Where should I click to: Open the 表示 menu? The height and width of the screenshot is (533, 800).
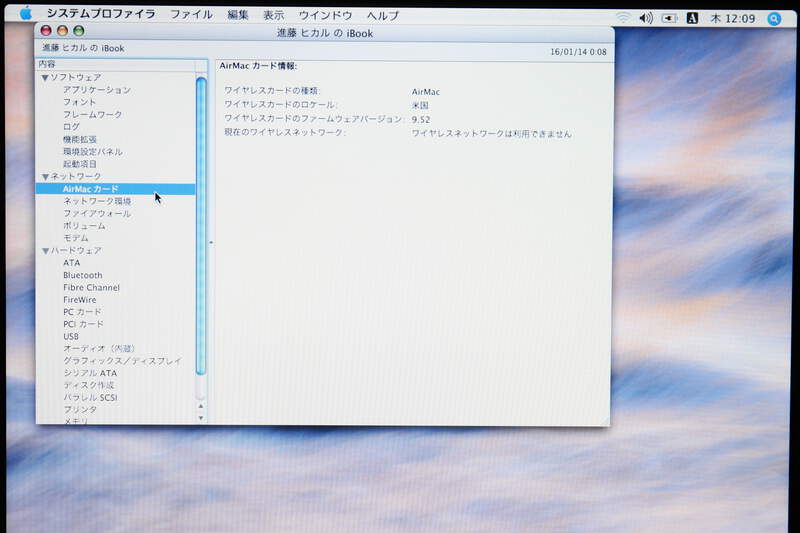coord(273,15)
